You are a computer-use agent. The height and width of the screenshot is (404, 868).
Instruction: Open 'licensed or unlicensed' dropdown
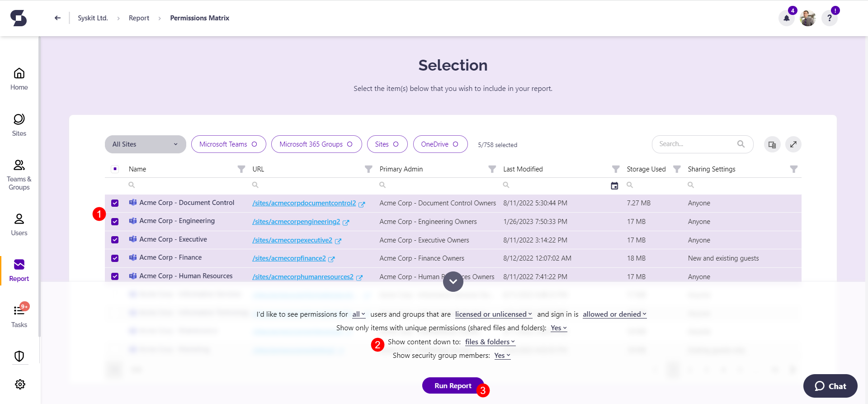click(x=494, y=314)
